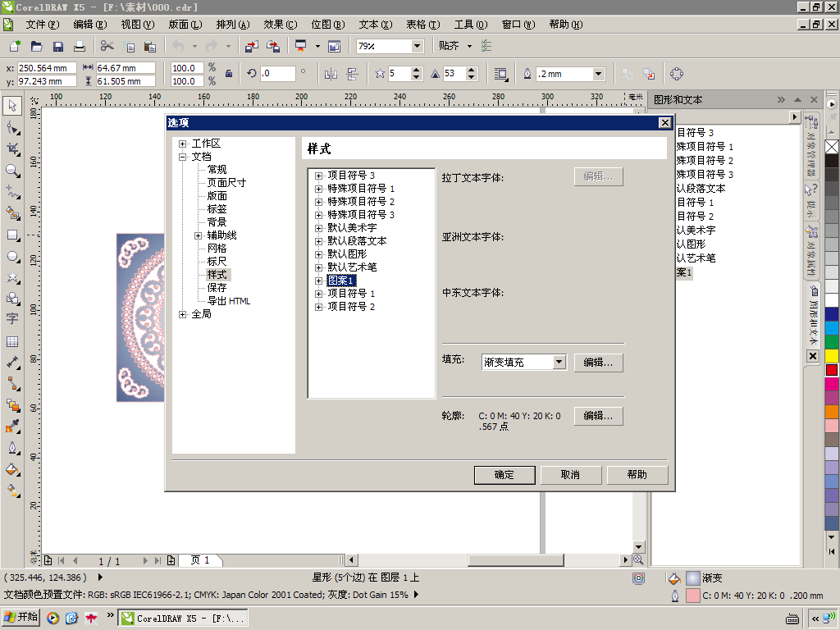Select the Pick tool in toolbox

[12, 106]
